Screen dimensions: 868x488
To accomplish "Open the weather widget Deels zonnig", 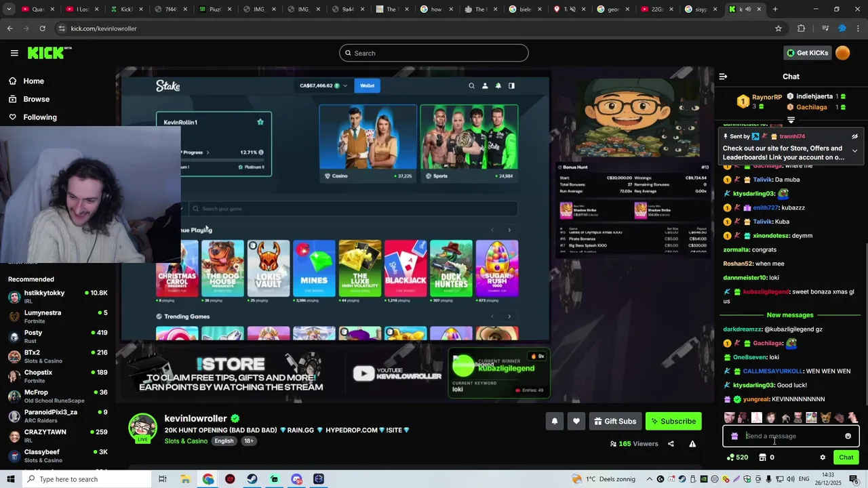I will click(x=603, y=479).
